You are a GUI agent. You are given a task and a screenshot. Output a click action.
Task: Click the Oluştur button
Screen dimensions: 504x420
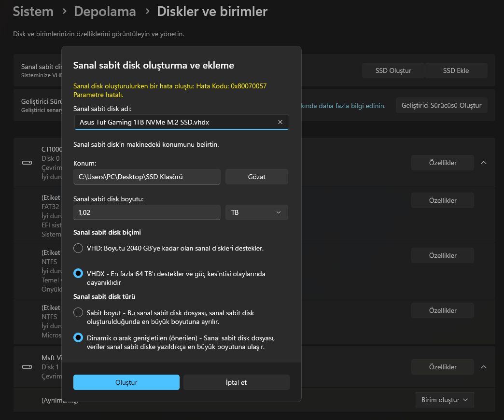126,382
